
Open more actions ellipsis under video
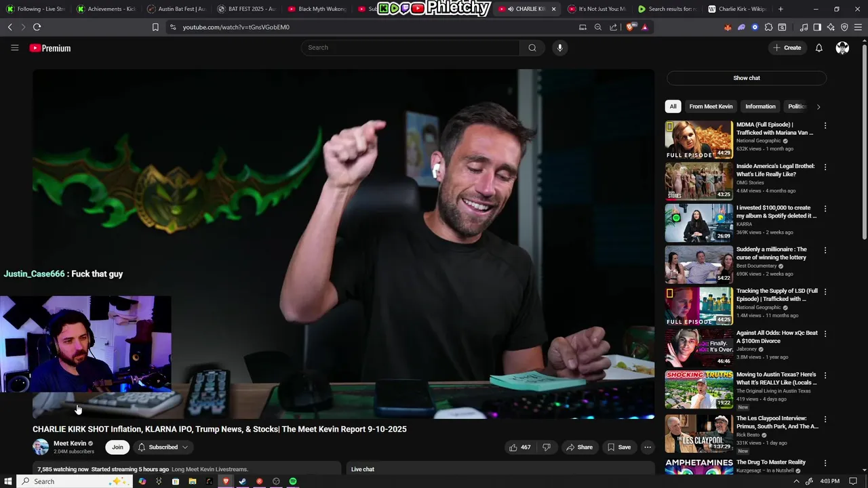[647, 447]
